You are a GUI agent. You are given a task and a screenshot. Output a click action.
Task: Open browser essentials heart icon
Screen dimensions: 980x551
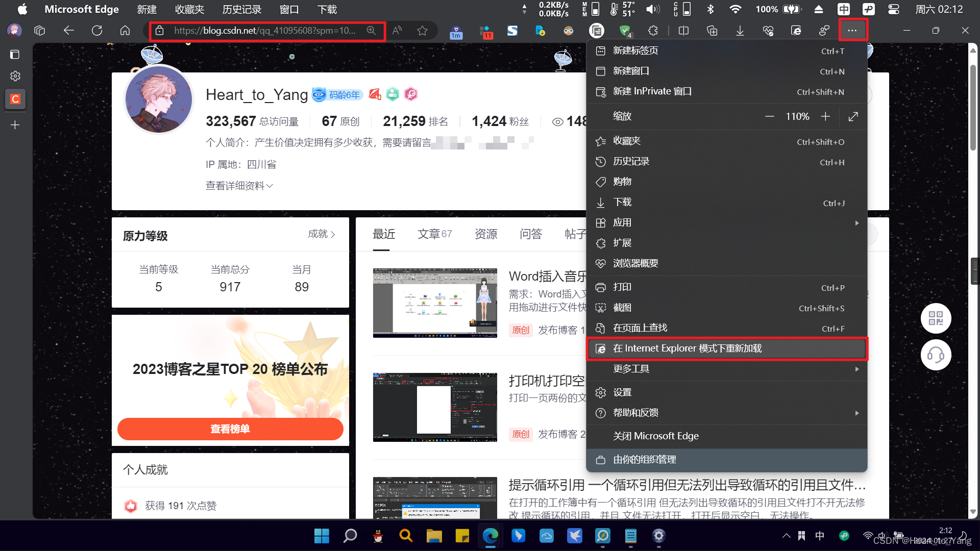768,31
